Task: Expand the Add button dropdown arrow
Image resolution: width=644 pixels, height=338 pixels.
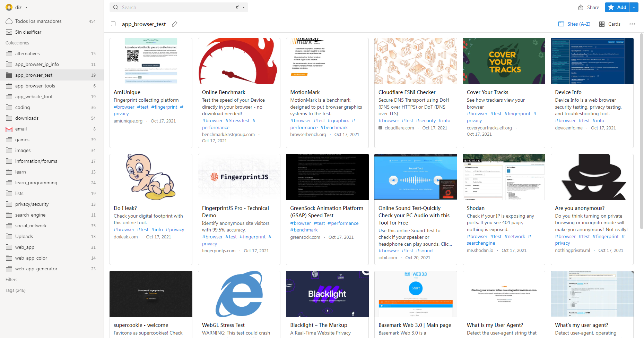Action: tap(634, 7)
